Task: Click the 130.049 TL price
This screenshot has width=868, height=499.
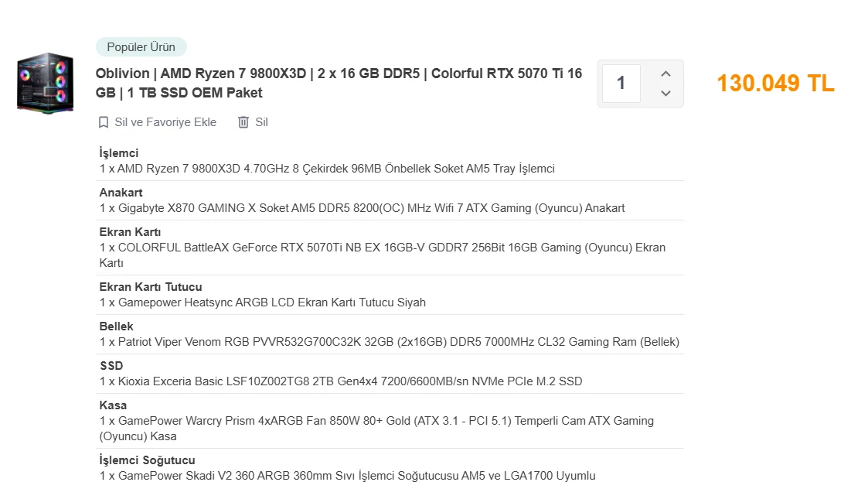Action: 775,84
